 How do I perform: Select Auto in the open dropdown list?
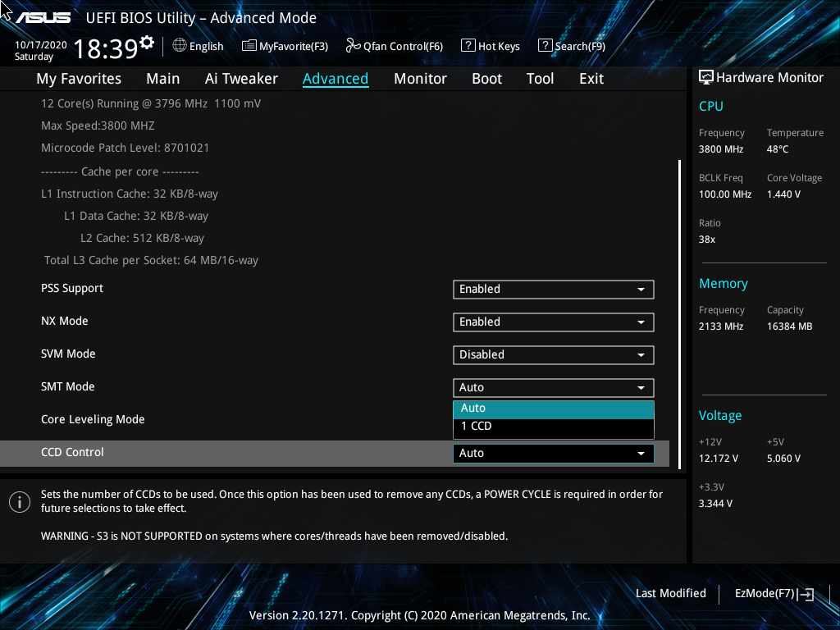click(x=554, y=409)
